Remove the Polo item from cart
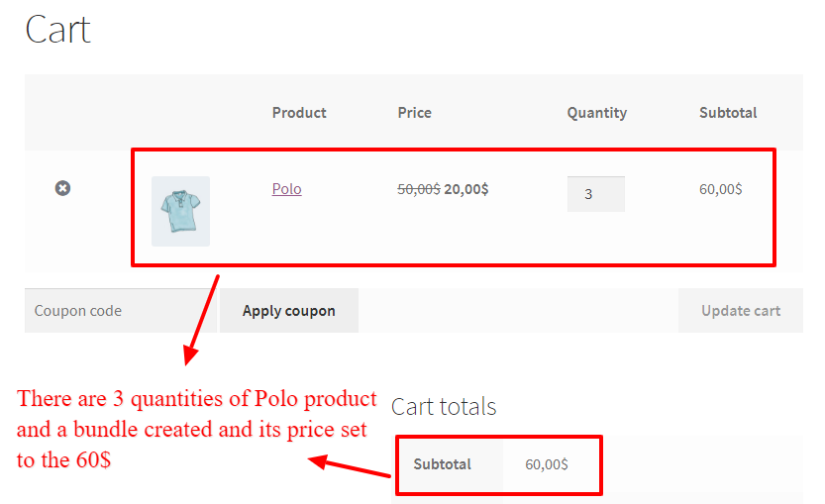Image resolution: width=825 pixels, height=504 pixels. click(x=62, y=188)
